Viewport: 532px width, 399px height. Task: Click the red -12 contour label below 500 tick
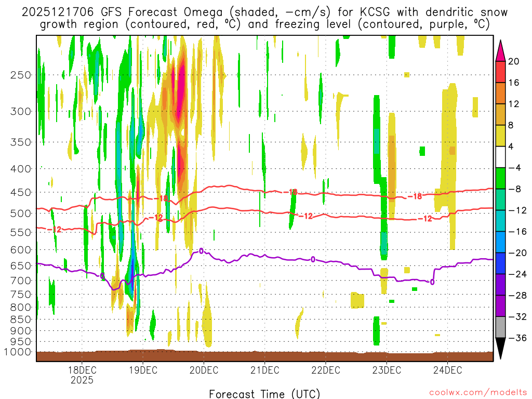click(54, 230)
